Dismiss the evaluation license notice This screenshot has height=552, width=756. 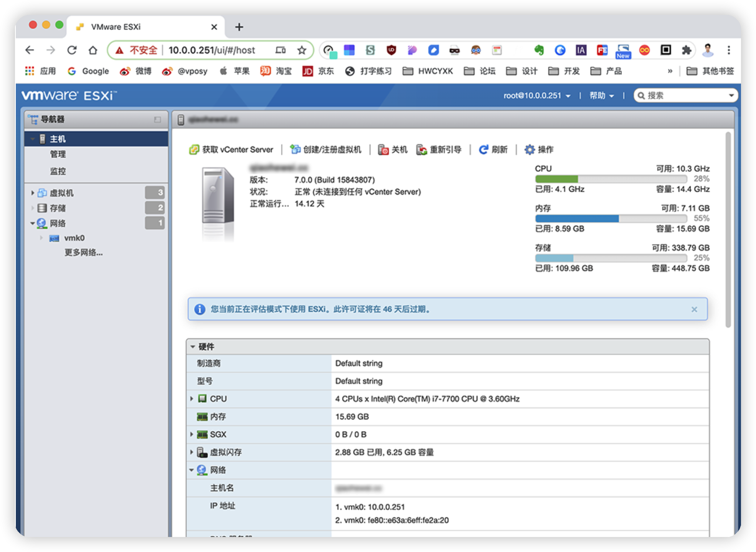pos(694,309)
